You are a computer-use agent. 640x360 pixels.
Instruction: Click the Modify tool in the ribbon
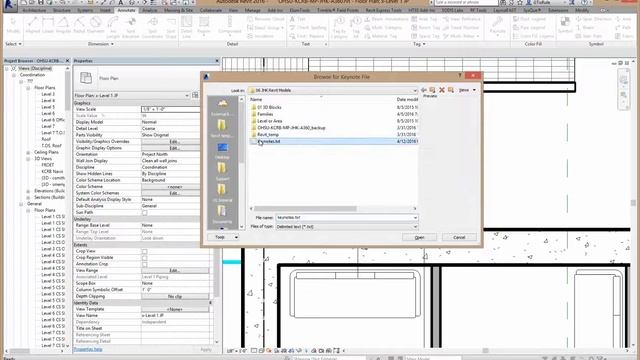click(x=13, y=25)
